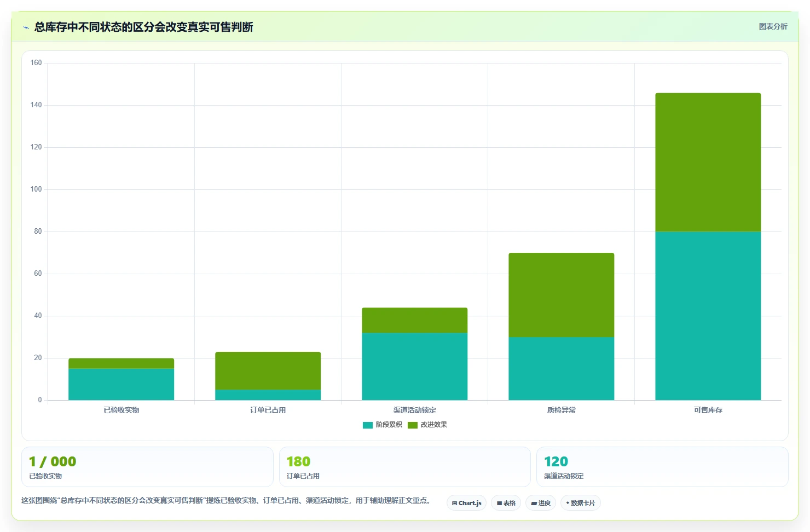Image resolution: width=810 pixels, height=532 pixels.
Task: Click the 100 y-axis tick label
Action: (36, 189)
